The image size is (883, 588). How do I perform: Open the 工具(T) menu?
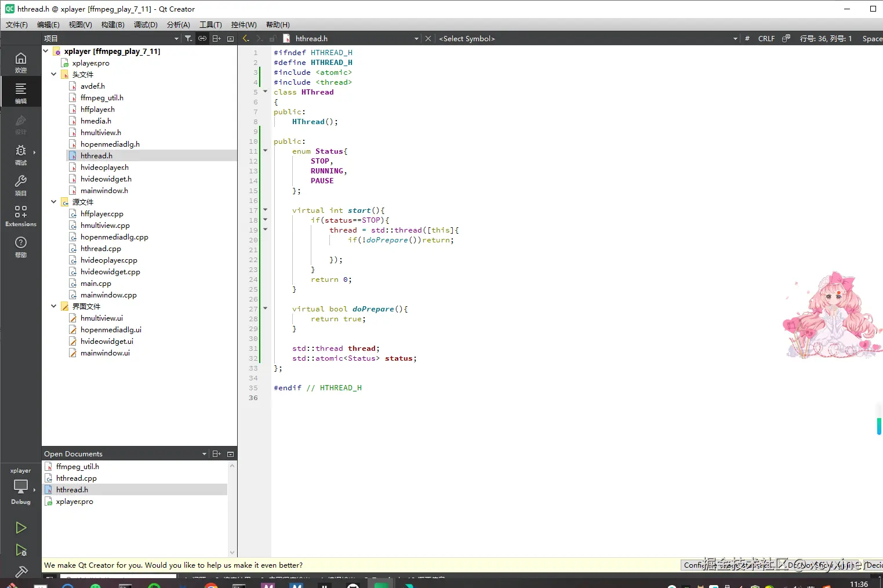point(210,24)
